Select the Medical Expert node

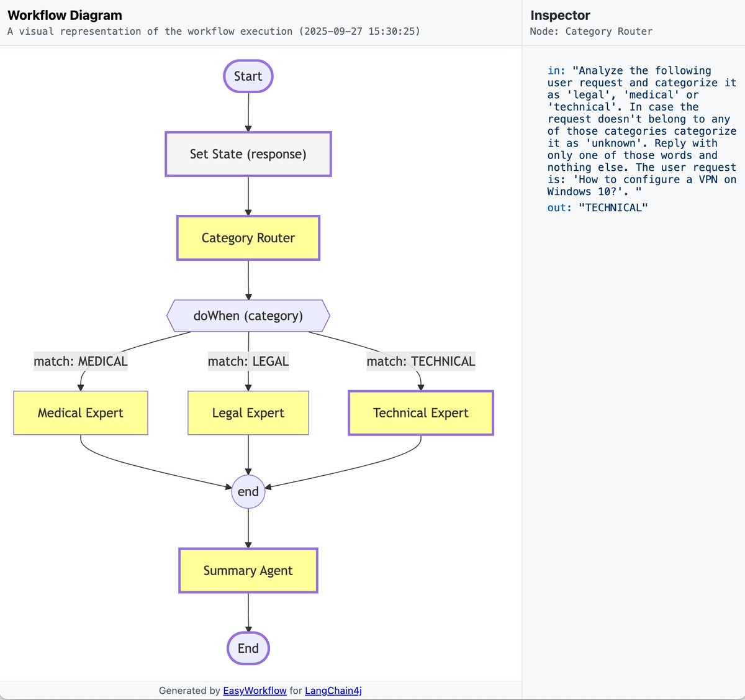(x=81, y=413)
